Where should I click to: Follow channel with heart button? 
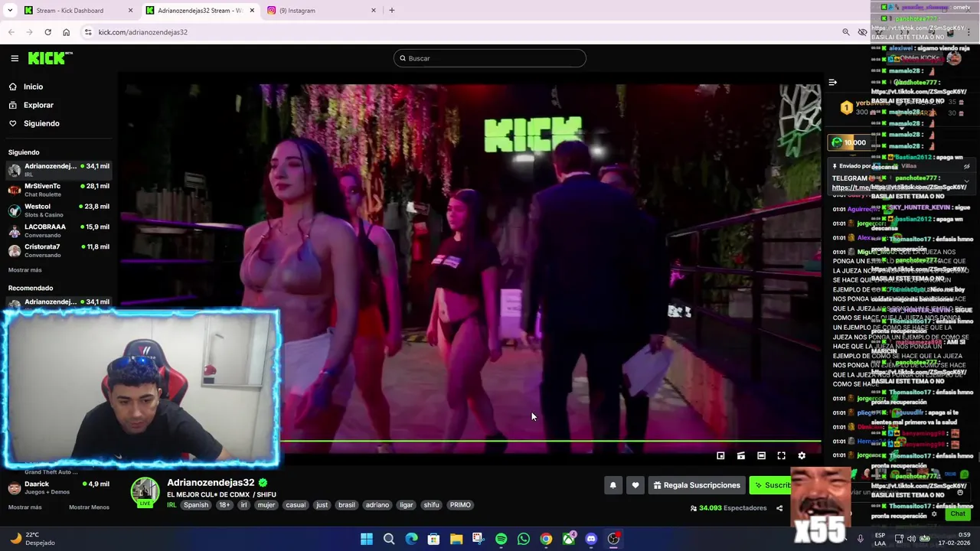tap(635, 485)
